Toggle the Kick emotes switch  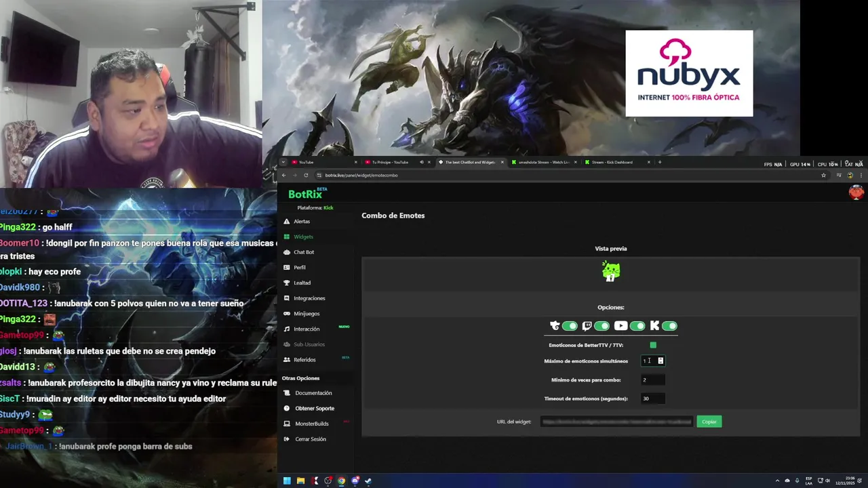pyautogui.click(x=669, y=326)
